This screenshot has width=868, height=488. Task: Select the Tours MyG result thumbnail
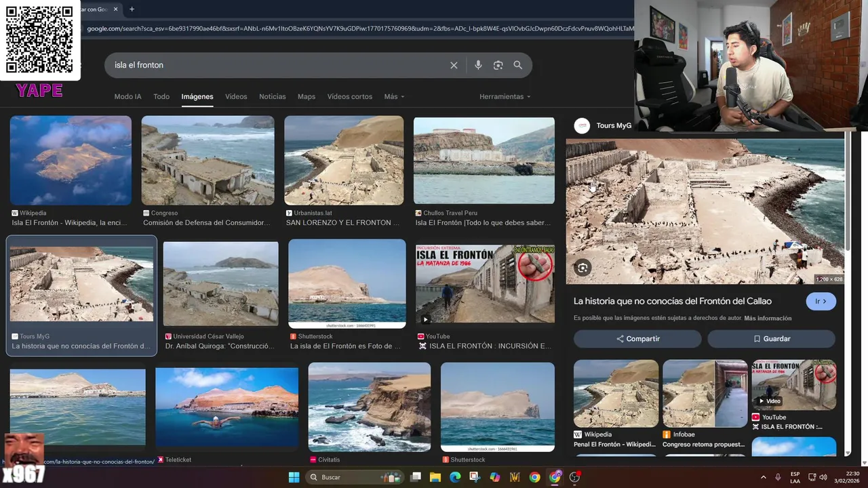[x=81, y=284]
